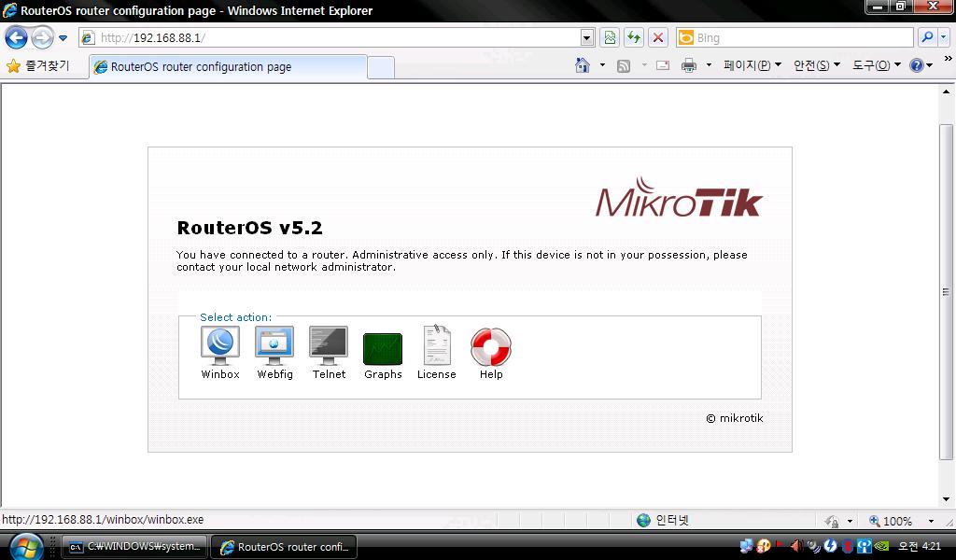The width and height of the screenshot is (956, 560).
Task: Click the © mikrotik footer text
Action: (734, 418)
